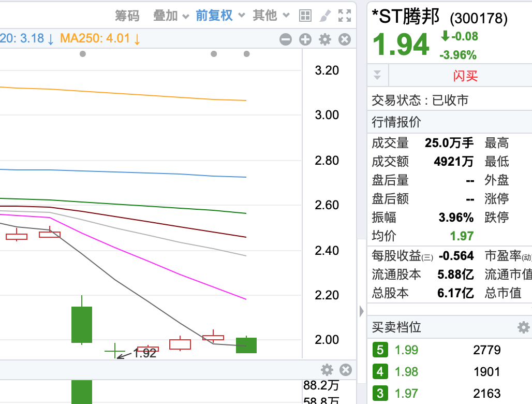This screenshot has width=532, height=404.
Task: Click the large green candlestick body
Action: click(82, 325)
